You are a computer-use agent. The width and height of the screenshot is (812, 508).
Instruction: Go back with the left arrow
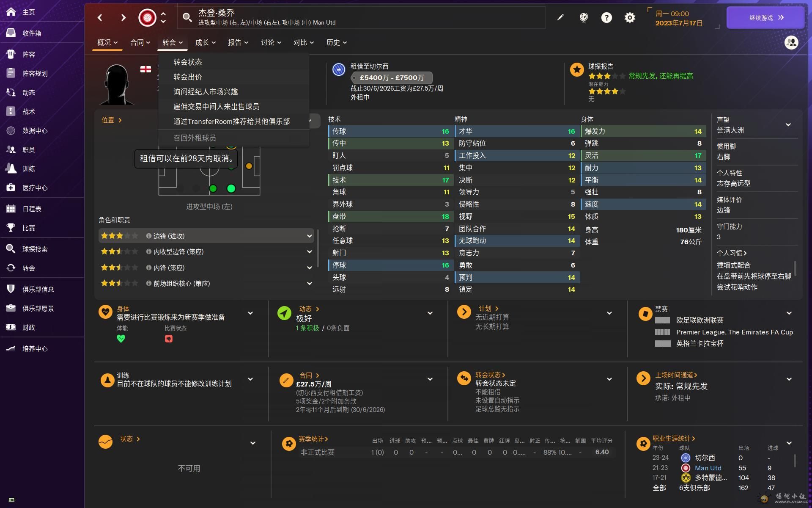tap(100, 17)
